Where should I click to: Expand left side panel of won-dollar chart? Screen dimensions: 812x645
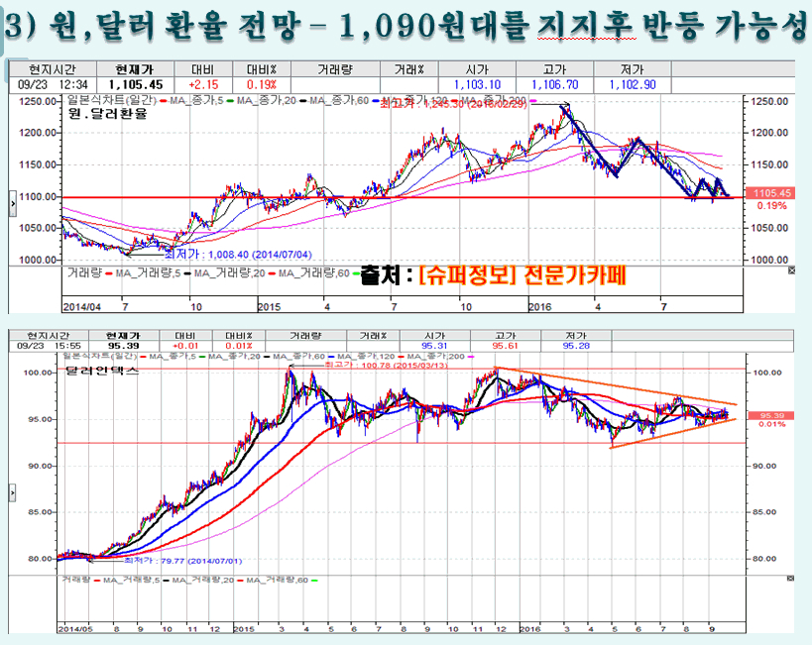pyautogui.click(x=11, y=201)
